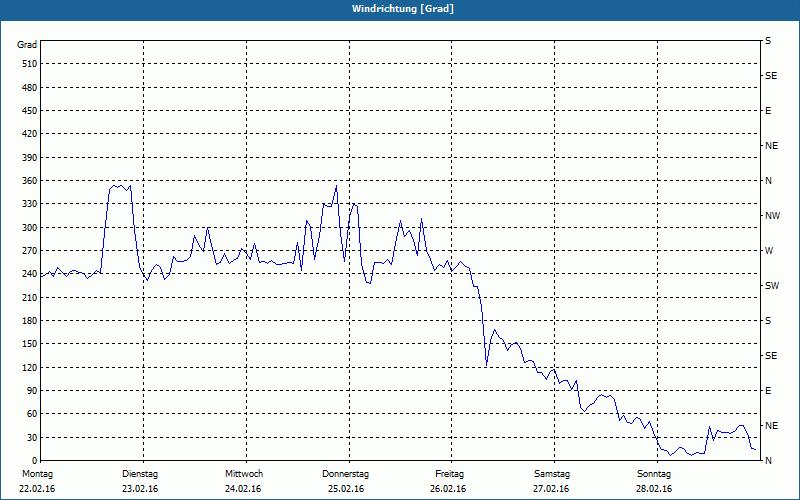The image size is (800, 500).
Task: Select the 180 y-axis value
Action: coord(30,321)
